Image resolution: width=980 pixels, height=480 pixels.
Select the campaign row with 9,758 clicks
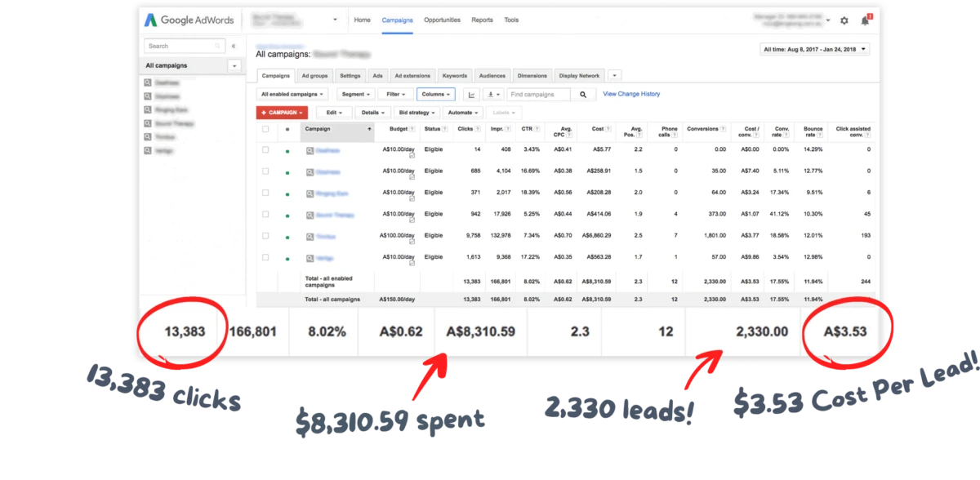pos(265,235)
